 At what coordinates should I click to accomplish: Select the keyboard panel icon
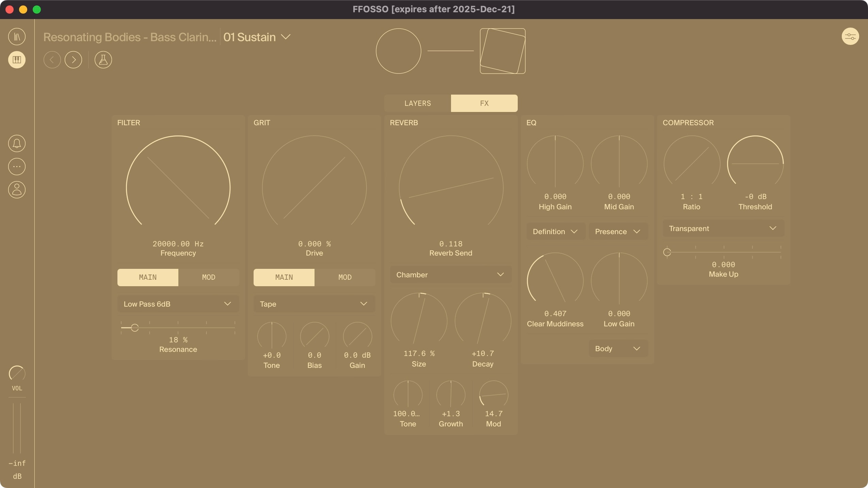tap(17, 60)
